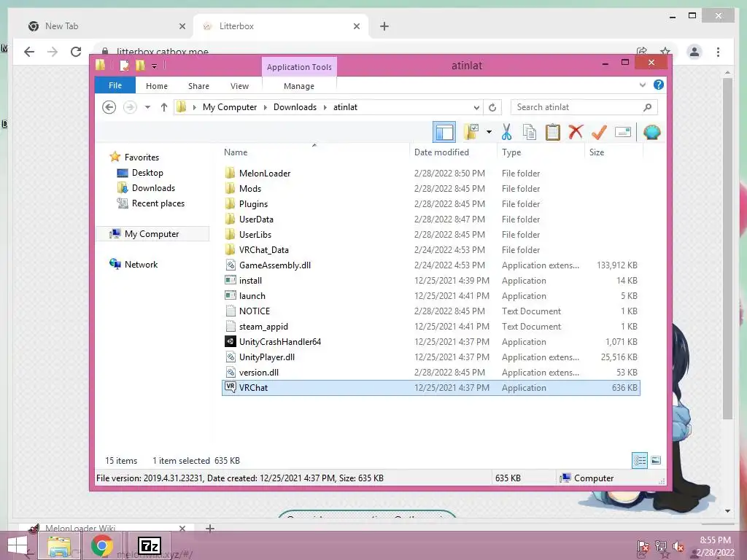Screen dimensions: 747x560
Task: Click the Copy toolbar icon
Action: click(530, 132)
